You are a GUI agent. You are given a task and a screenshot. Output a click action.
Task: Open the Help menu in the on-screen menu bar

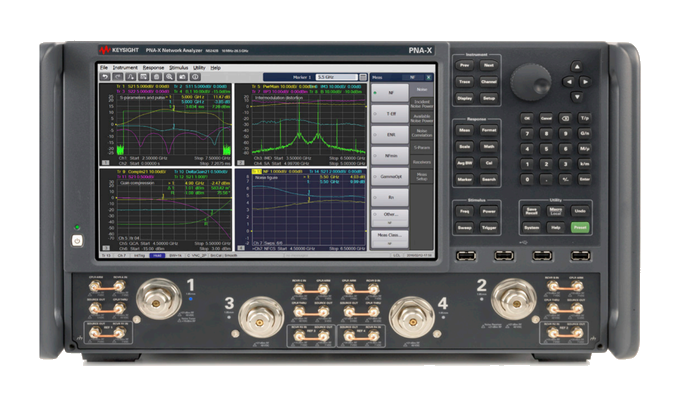coord(216,68)
